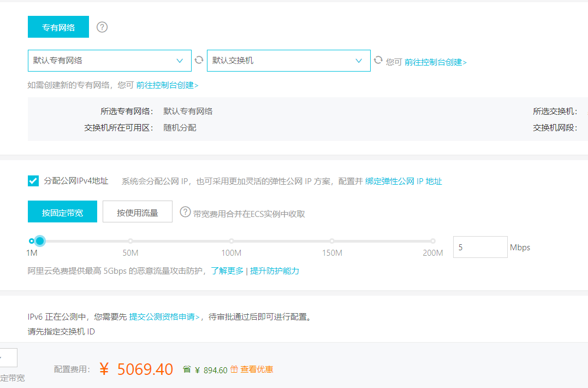Click 提交公测资格申请 link for IPv6

[x=164, y=316]
